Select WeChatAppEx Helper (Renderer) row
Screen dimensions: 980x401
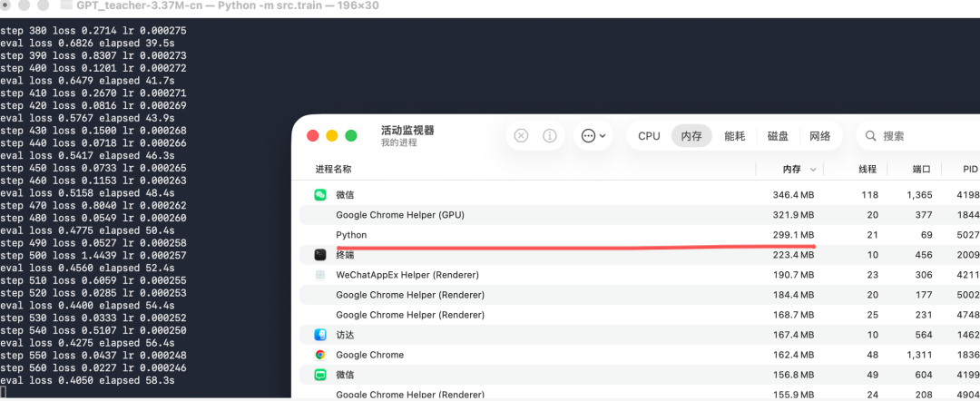point(640,275)
